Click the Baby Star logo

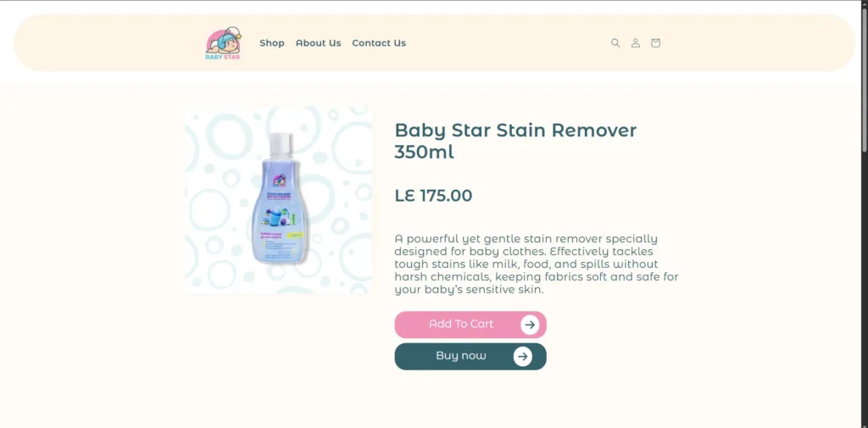click(223, 42)
